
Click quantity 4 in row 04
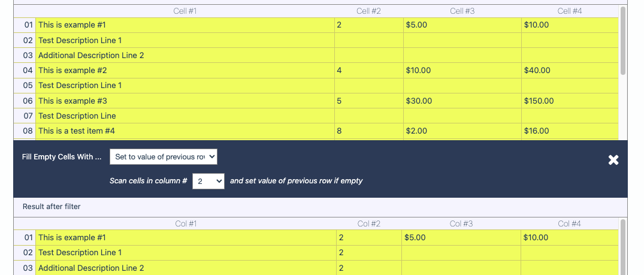[369, 70]
